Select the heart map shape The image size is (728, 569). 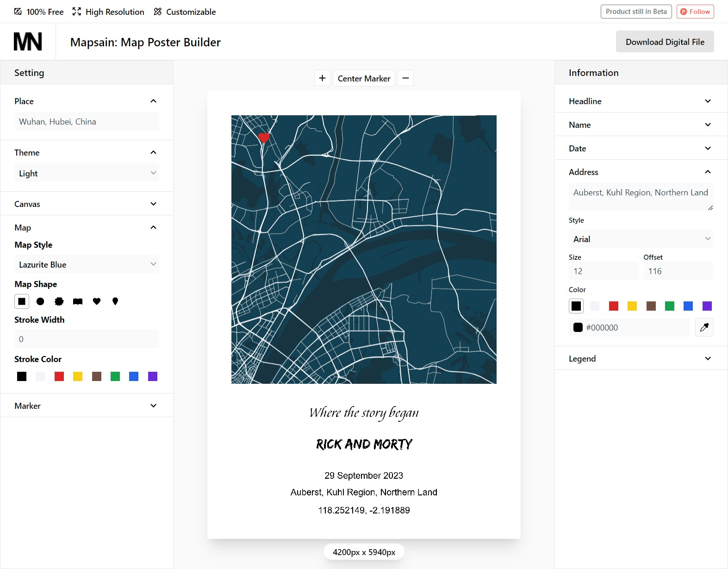[97, 301]
